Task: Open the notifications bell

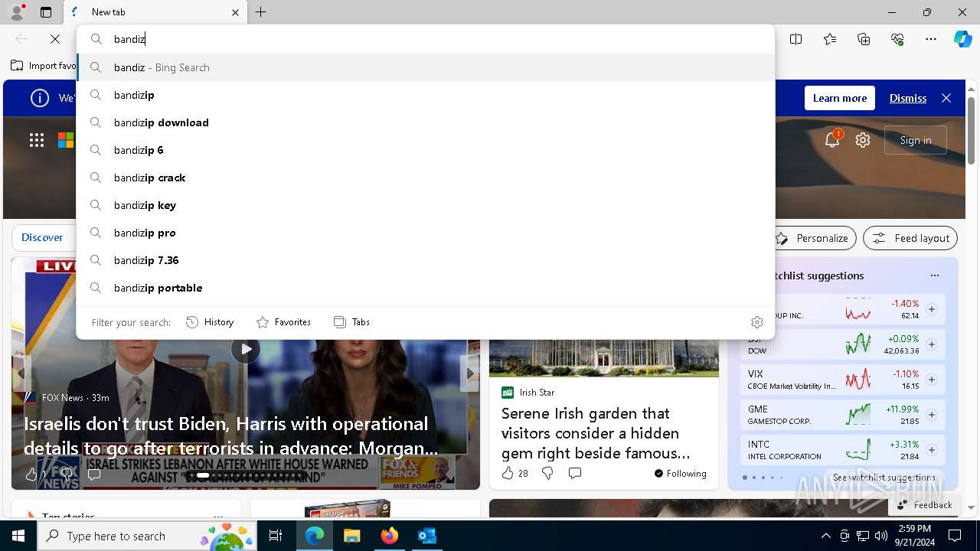Action: [x=832, y=139]
